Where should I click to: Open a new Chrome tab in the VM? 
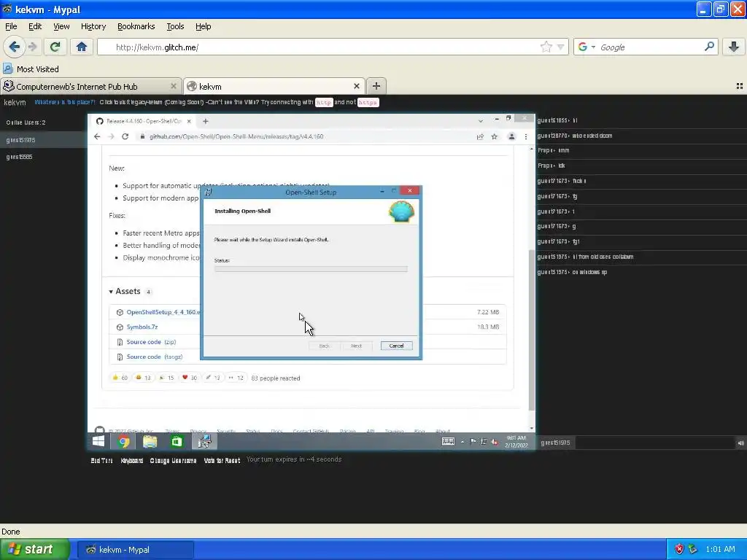[x=205, y=122]
